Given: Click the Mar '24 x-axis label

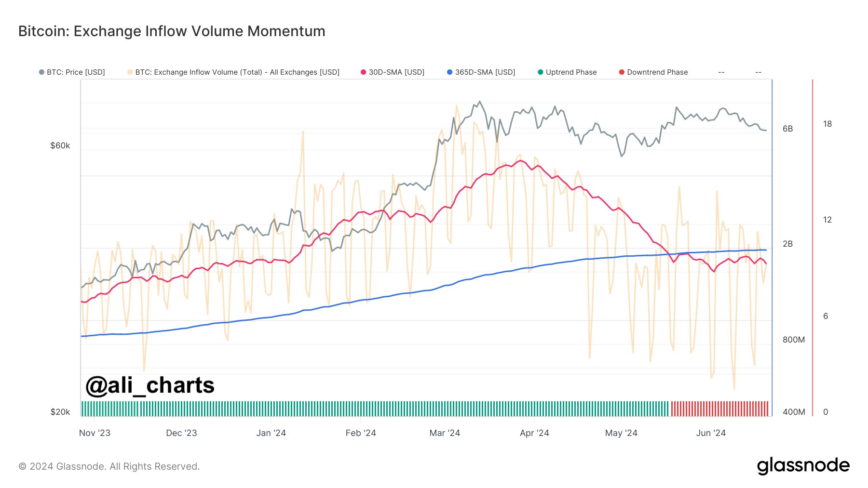Looking at the screenshot, I should 445,433.
